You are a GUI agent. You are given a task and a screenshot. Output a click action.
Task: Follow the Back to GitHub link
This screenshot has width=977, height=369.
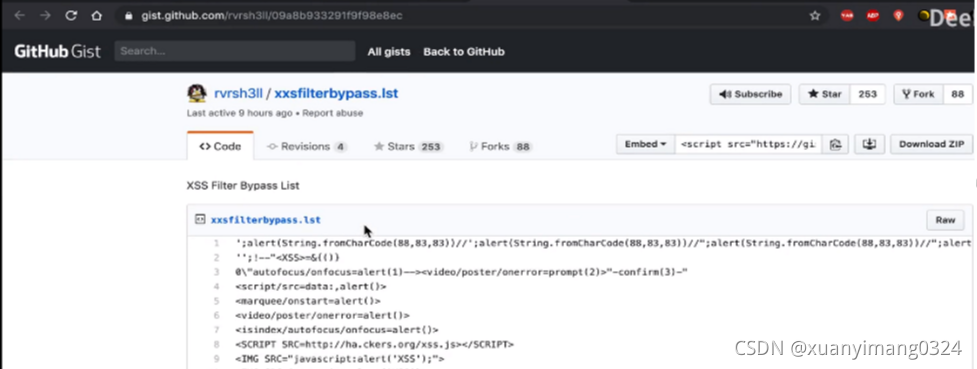464,52
